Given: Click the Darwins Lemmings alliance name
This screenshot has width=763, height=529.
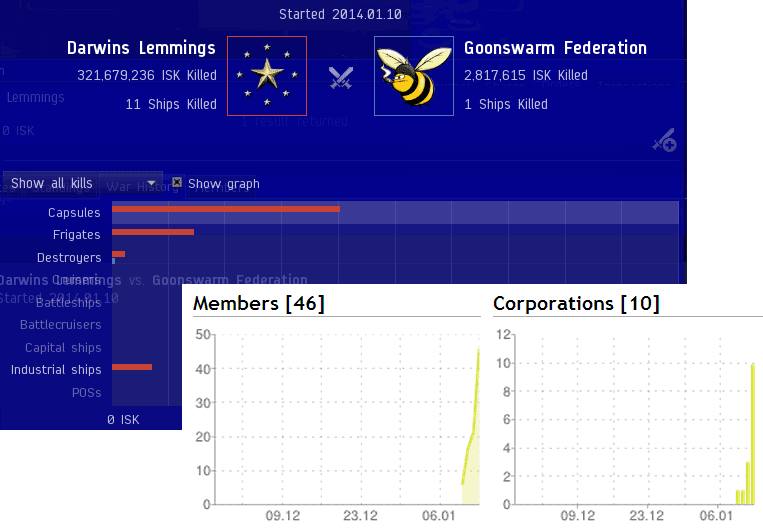Looking at the screenshot, I should point(141,48).
